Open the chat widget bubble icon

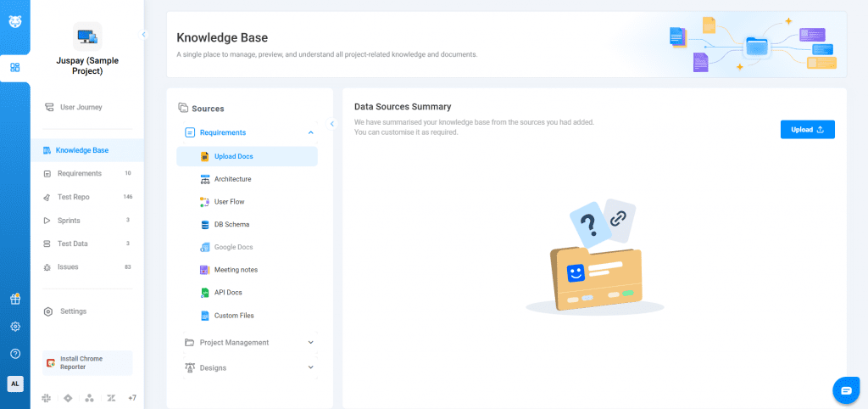845,389
